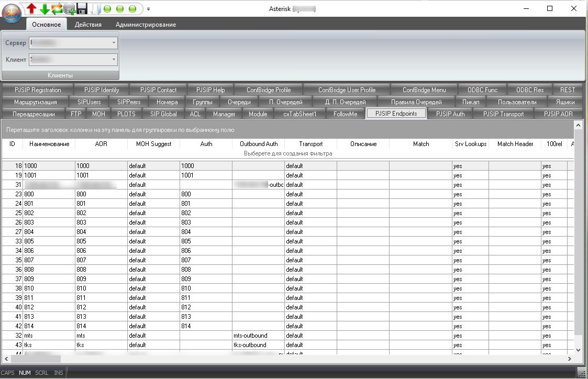Click the red up arrow toolbar icon
The width and height of the screenshot is (588, 379).
(32, 8)
